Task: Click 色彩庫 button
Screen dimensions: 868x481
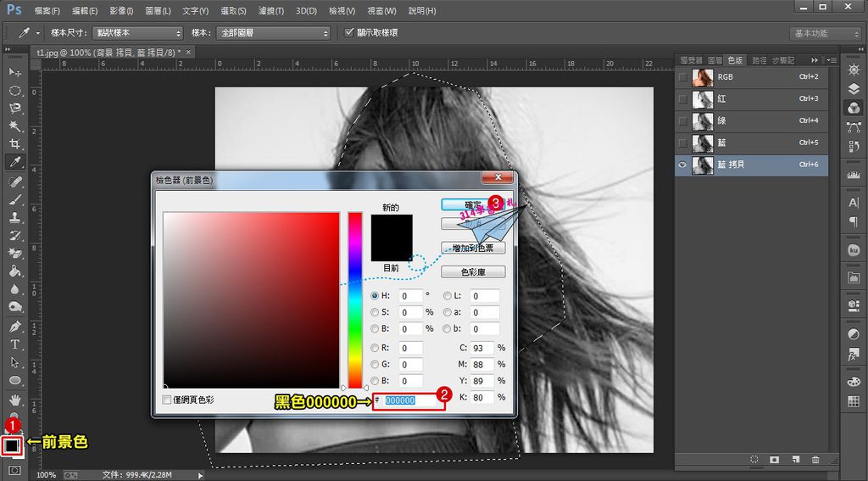Action: 473,272
